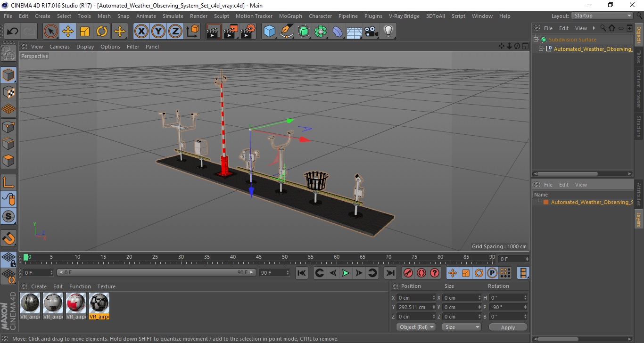This screenshot has height=343, width=644.
Task: Select the first VR_airp material swatch
Action: pos(30,306)
